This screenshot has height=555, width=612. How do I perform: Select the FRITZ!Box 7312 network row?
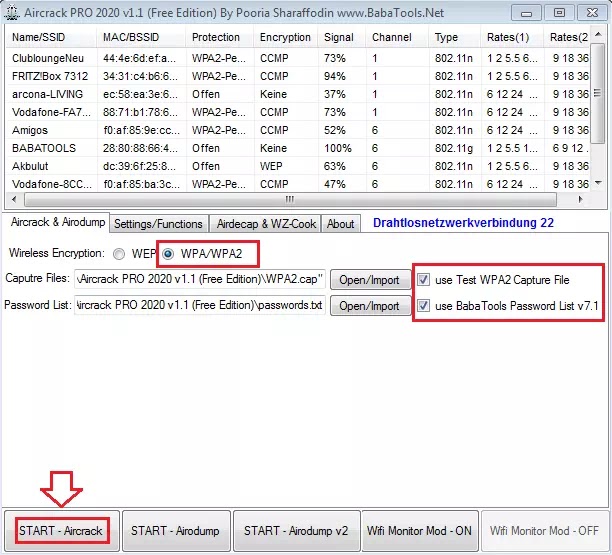[x=297, y=76]
